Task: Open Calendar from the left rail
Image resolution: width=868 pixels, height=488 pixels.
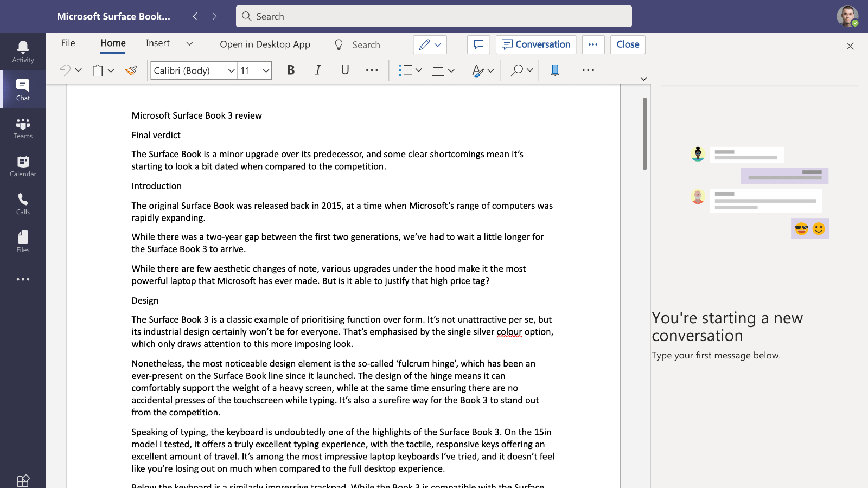Action: point(23,166)
